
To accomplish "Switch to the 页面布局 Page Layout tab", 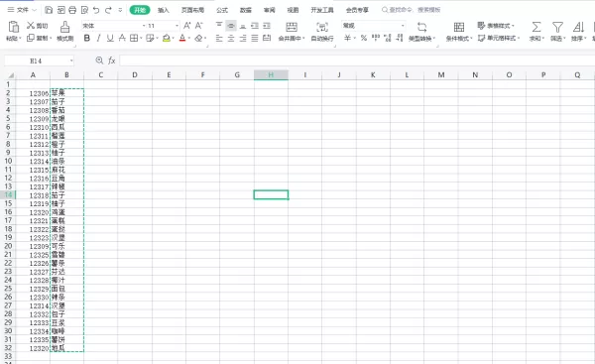I will pyautogui.click(x=192, y=10).
